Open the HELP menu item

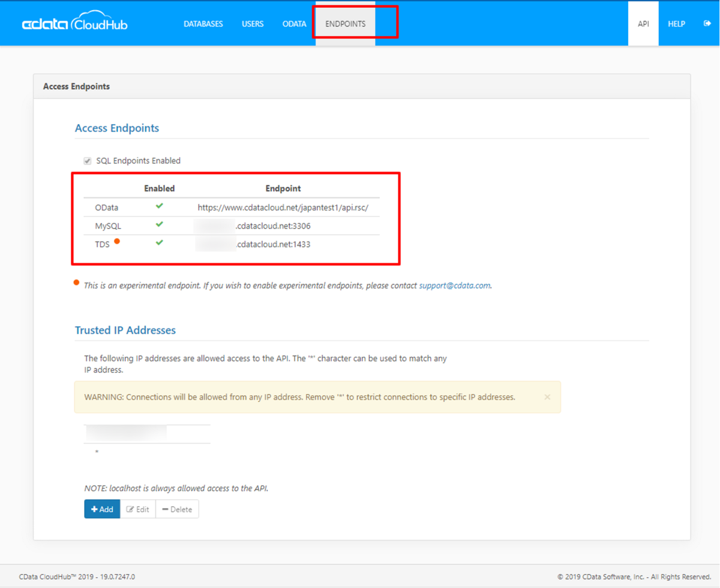point(677,24)
